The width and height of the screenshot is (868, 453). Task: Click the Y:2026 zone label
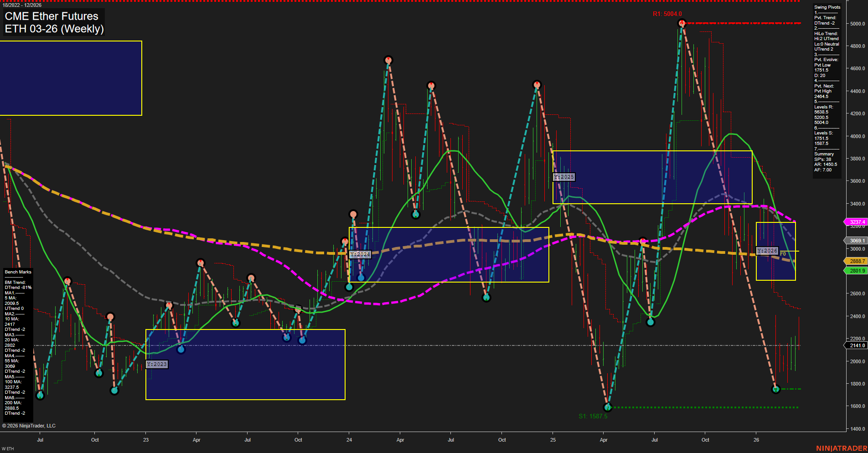point(766,250)
